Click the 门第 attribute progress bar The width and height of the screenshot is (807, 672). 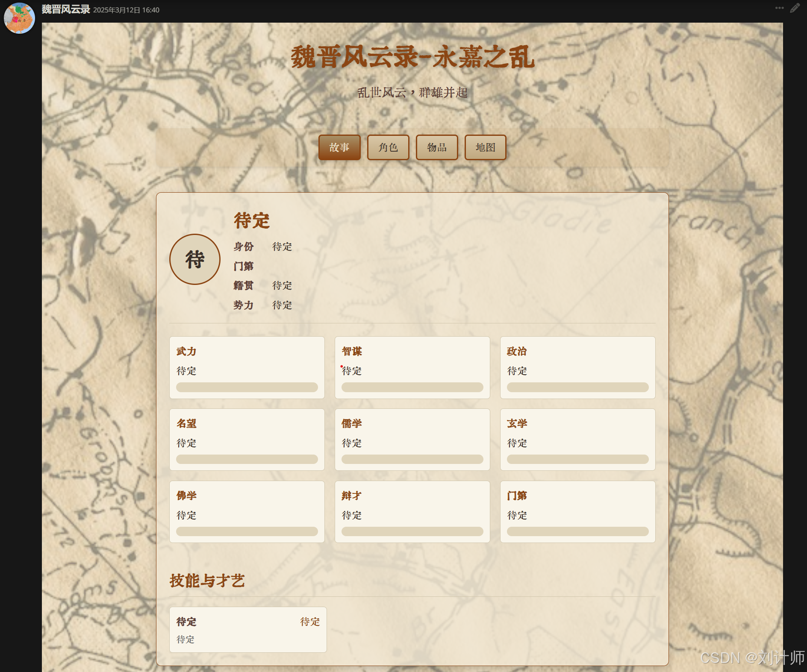tap(578, 531)
